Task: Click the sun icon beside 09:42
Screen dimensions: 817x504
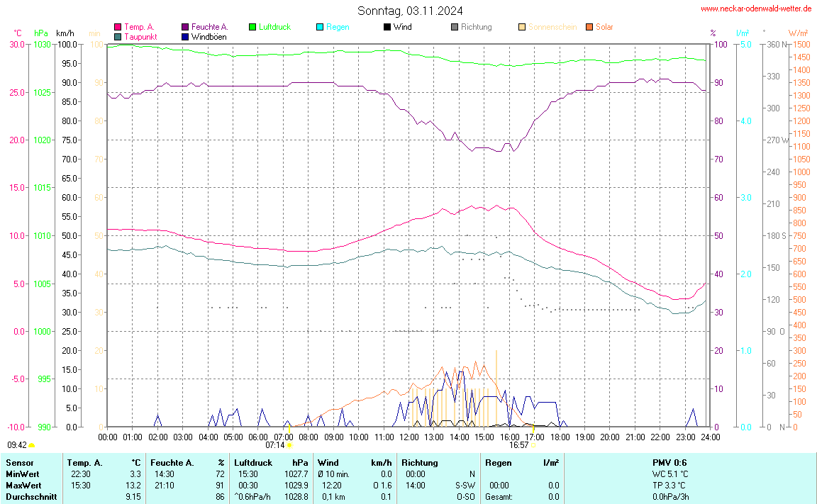Action: coord(32,445)
